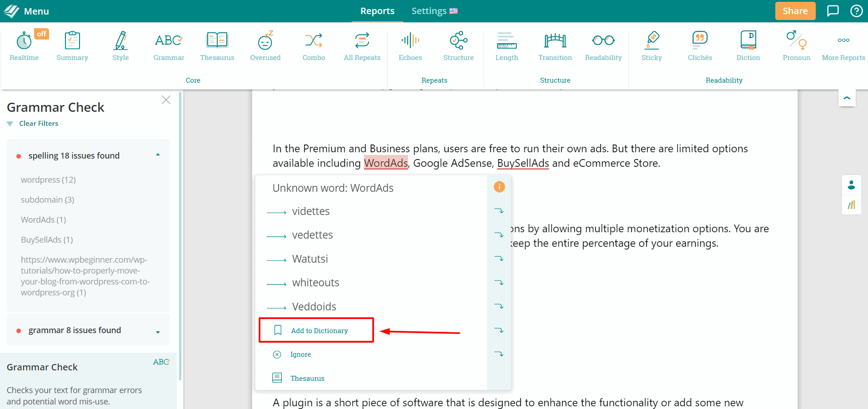The height and width of the screenshot is (409, 868).
Task: Open the Echoes report
Action: 410,46
